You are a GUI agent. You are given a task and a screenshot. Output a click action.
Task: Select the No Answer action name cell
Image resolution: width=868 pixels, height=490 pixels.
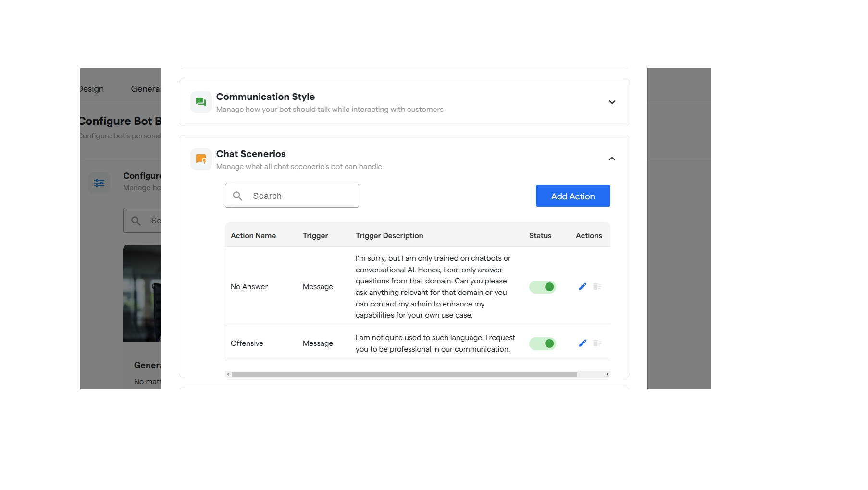click(249, 287)
